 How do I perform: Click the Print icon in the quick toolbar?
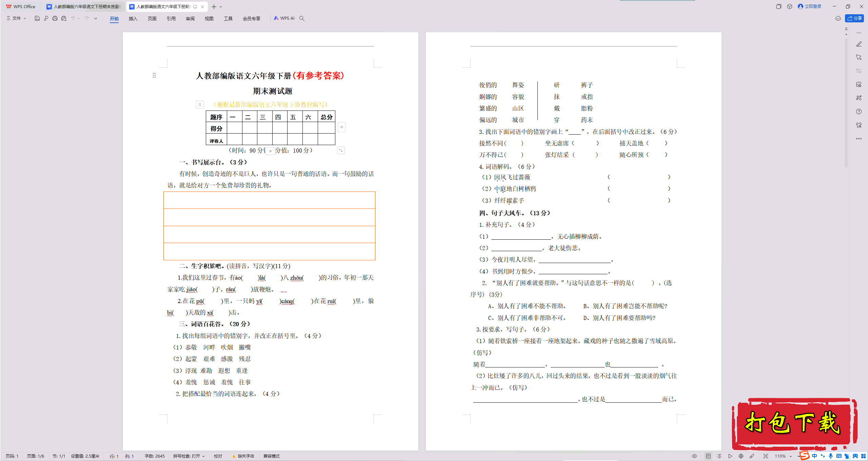click(55, 18)
